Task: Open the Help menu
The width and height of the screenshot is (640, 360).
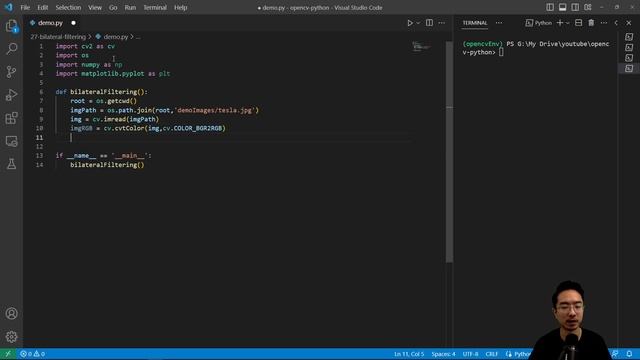Action: pyautogui.click(x=180, y=7)
